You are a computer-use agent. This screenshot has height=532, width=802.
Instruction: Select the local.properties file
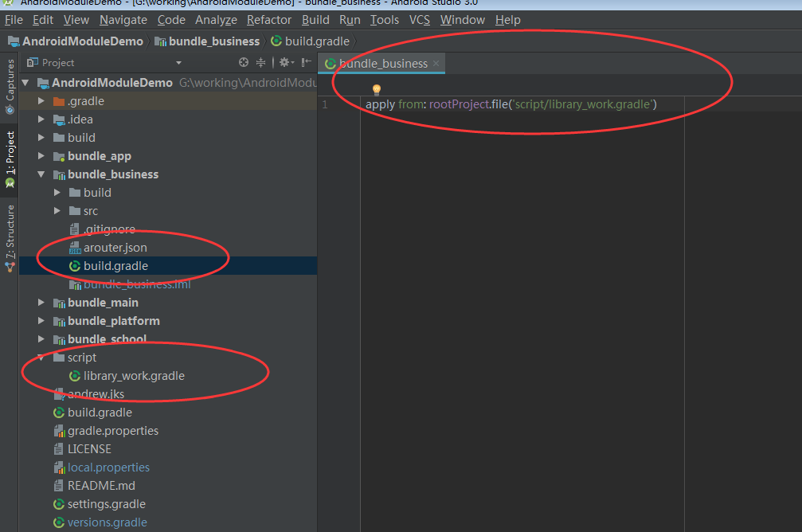click(x=108, y=467)
